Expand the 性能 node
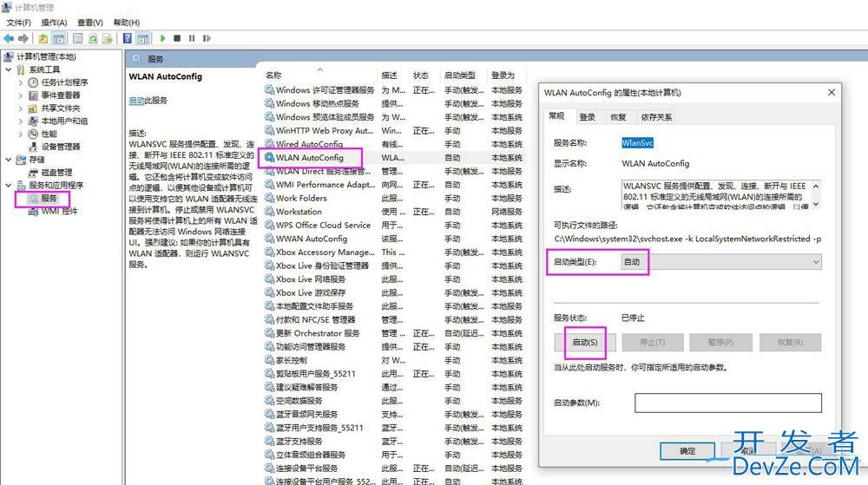The width and height of the screenshot is (868, 485). pyautogui.click(x=21, y=134)
